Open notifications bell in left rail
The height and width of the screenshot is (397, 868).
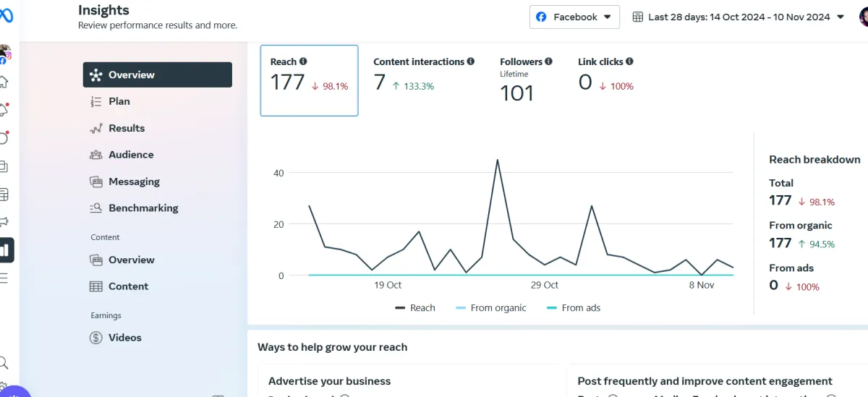click(x=4, y=109)
